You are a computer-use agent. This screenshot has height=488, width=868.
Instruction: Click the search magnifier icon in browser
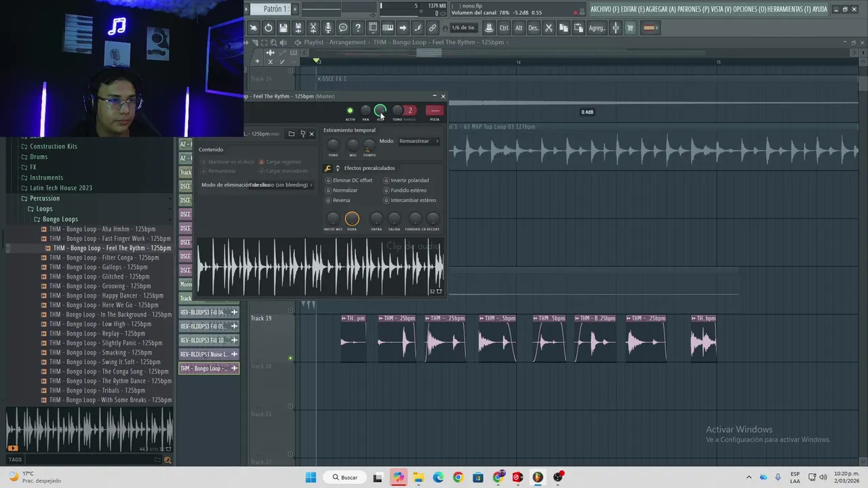pos(167,460)
